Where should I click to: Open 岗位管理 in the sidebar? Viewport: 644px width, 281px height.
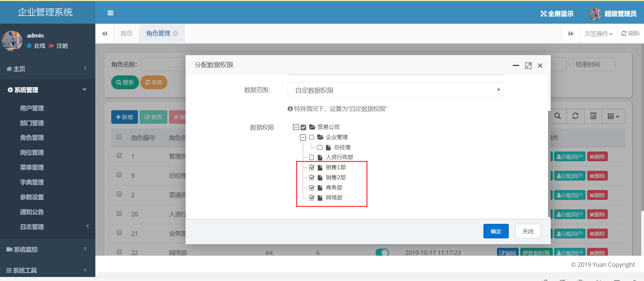(32, 153)
